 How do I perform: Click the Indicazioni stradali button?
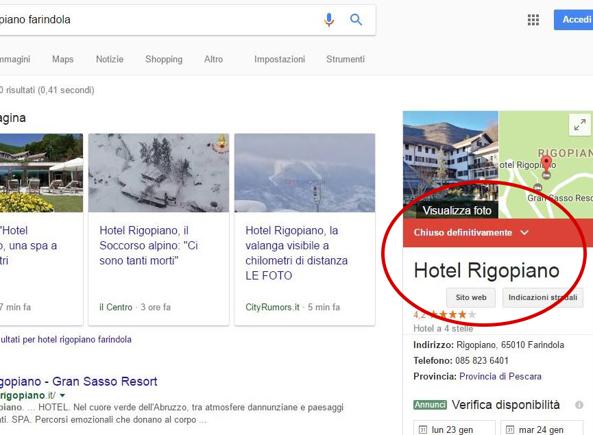[543, 298]
